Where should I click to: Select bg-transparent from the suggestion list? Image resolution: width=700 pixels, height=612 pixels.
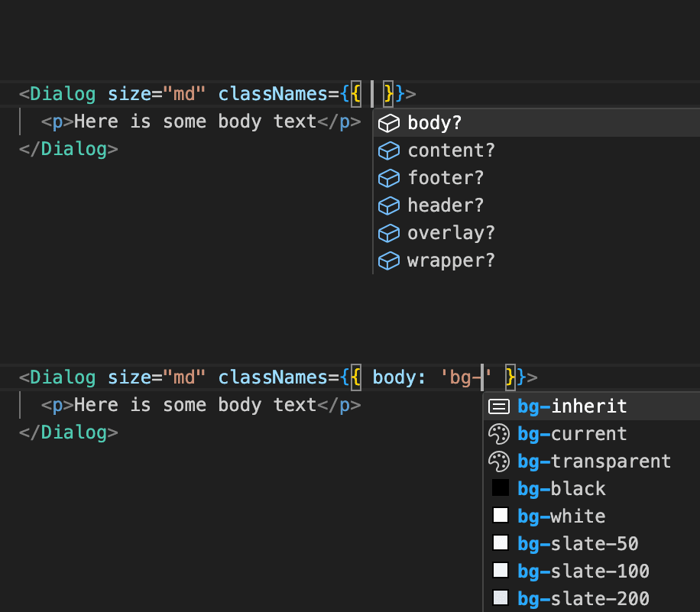[x=594, y=461]
